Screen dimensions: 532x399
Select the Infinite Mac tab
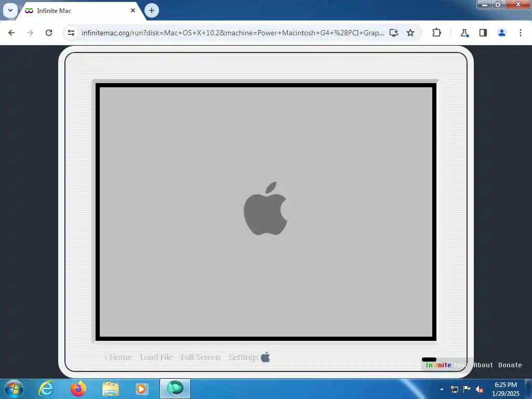[x=80, y=11]
